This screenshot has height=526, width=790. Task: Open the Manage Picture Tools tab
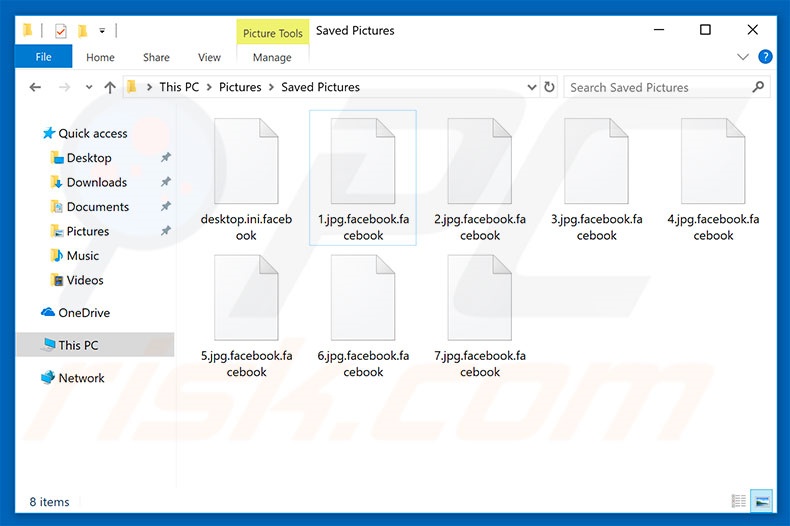[x=272, y=57]
